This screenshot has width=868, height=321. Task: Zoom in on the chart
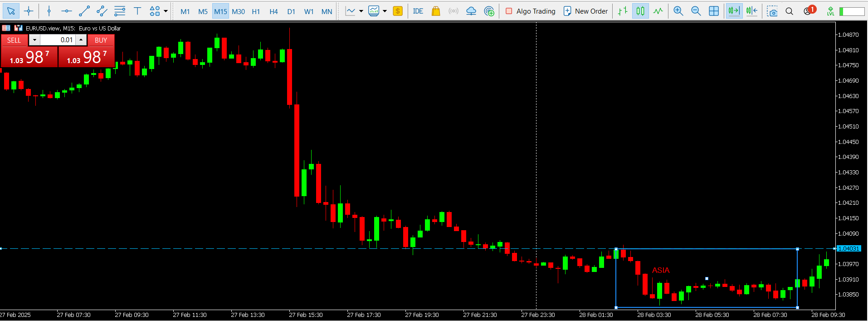pyautogui.click(x=678, y=11)
